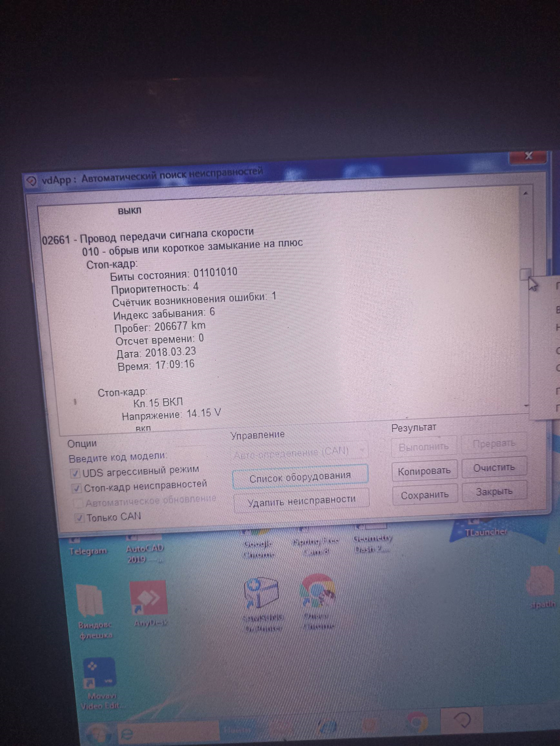The width and height of the screenshot is (560, 746).
Task: Click the greyed-out Прервать button
Action: pyautogui.click(x=494, y=443)
